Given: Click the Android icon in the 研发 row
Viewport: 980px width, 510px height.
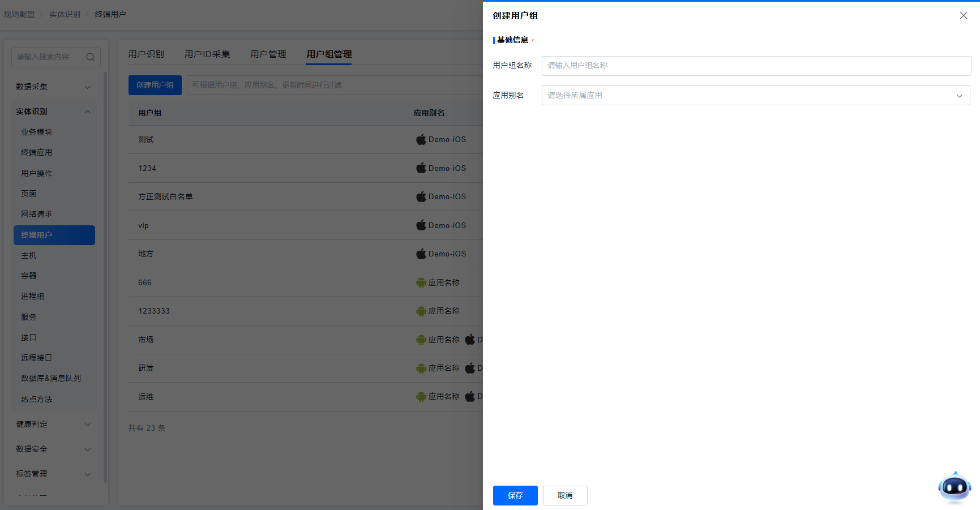Looking at the screenshot, I should pos(421,368).
